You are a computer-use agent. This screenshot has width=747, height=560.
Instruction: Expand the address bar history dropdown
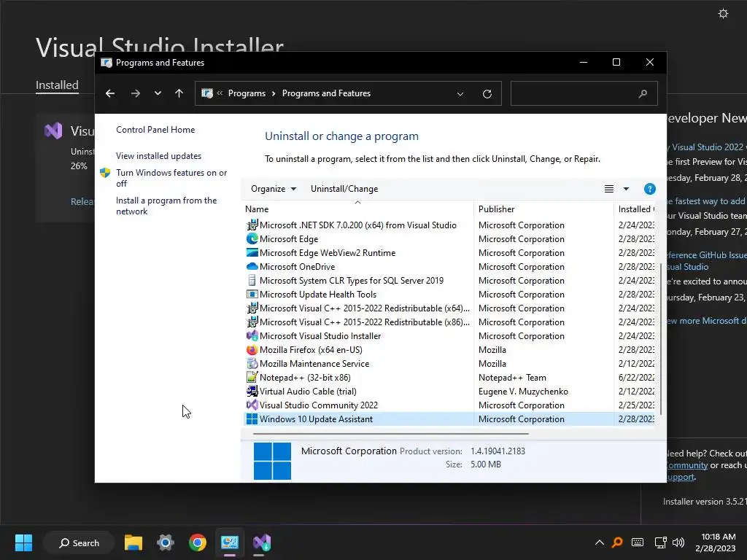pos(460,94)
